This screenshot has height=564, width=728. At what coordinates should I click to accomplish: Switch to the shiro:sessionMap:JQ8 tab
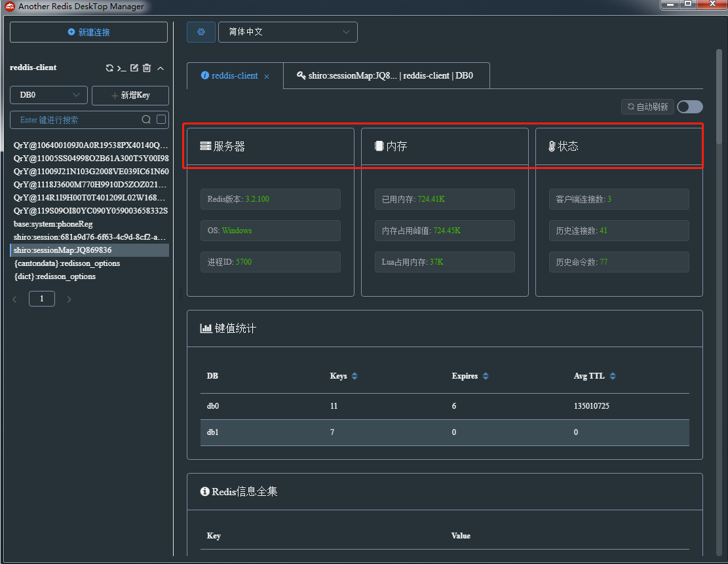point(385,75)
